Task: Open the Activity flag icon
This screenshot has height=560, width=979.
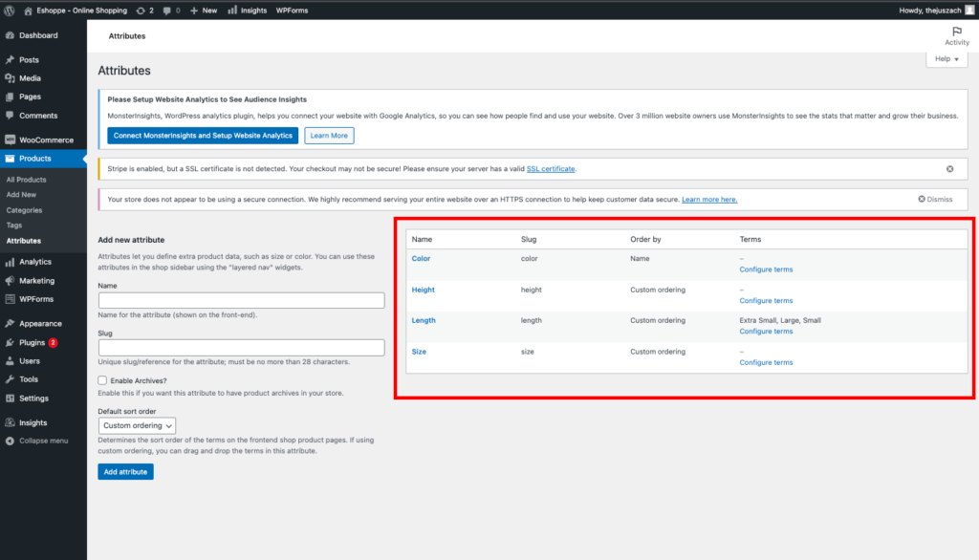Action: click(956, 32)
